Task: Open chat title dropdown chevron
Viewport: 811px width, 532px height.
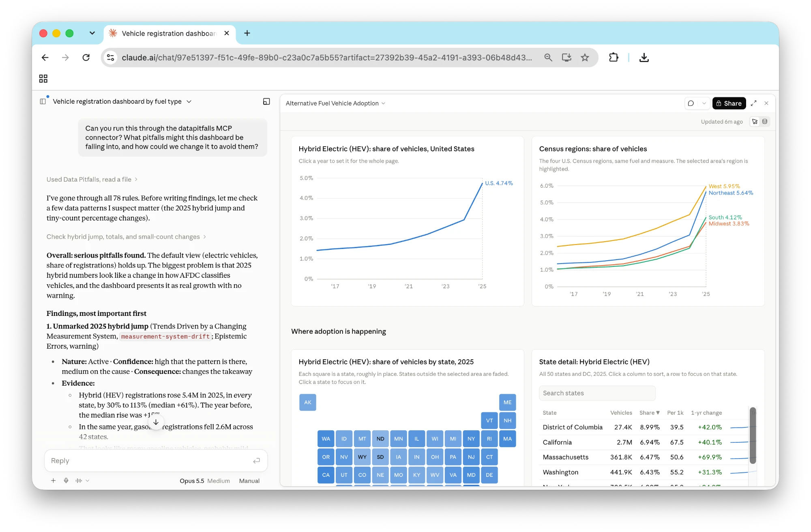Action: click(189, 101)
